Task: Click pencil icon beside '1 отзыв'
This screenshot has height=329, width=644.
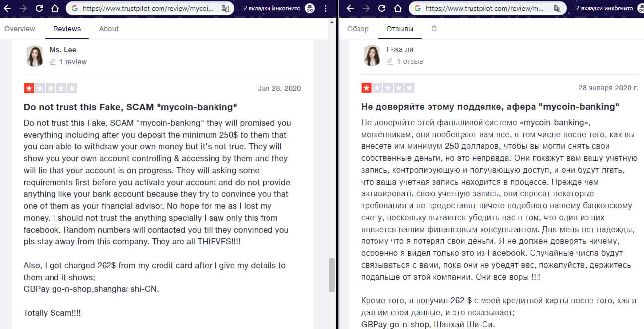Action: point(390,61)
